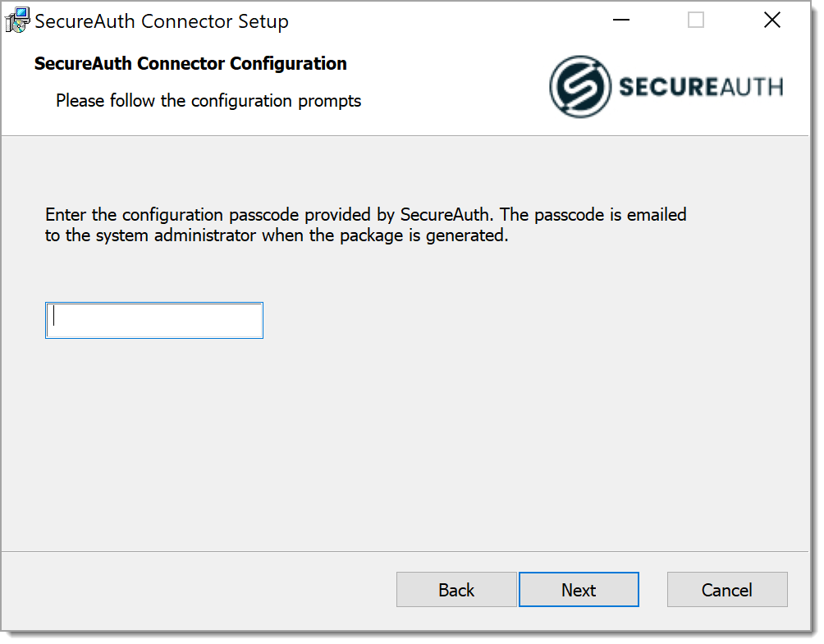
Task: Focus the configuration passcode text box
Action: pos(153,320)
